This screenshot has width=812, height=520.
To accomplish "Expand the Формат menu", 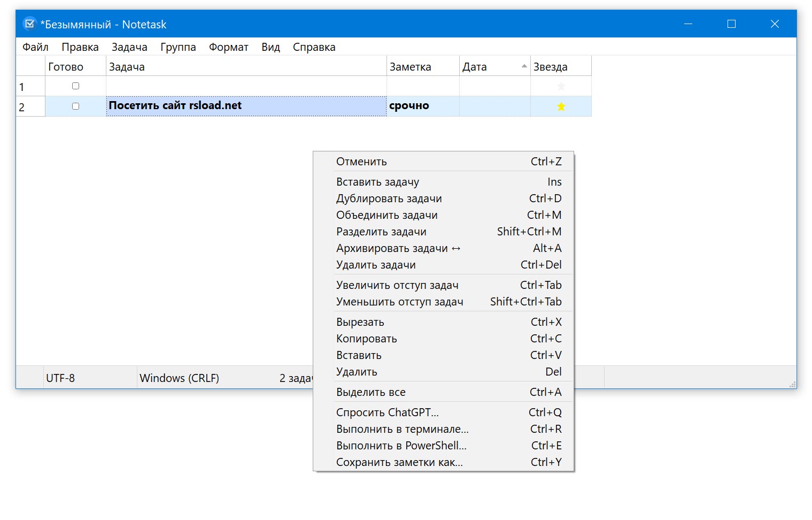I will click(x=228, y=47).
